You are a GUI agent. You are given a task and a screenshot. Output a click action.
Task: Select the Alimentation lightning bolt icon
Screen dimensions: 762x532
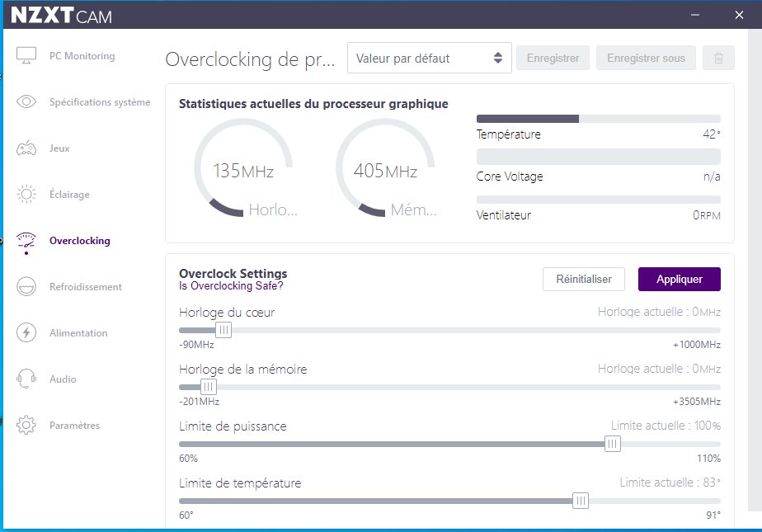(26, 331)
